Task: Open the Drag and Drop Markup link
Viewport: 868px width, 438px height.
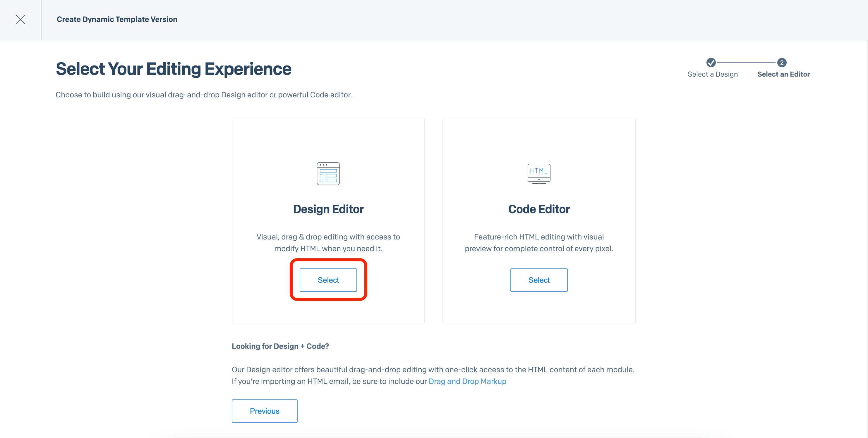Action: (x=467, y=381)
